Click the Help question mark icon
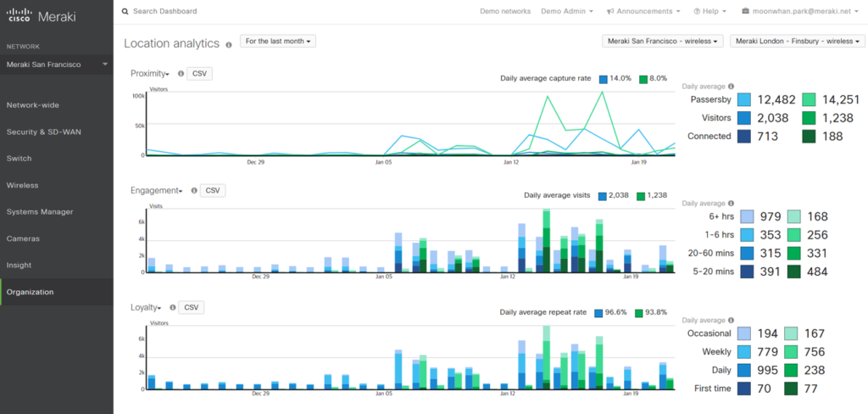Image resolution: width=868 pixels, height=414 pixels. (697, 12)
